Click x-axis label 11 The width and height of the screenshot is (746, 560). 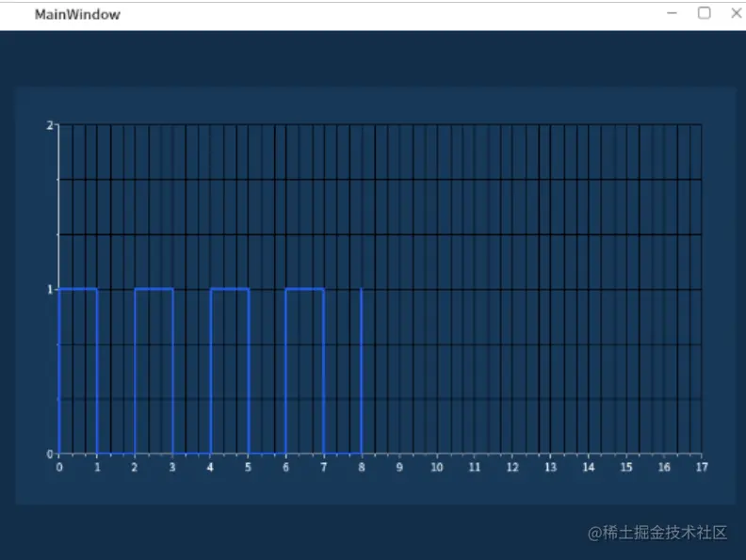(475, 468)
